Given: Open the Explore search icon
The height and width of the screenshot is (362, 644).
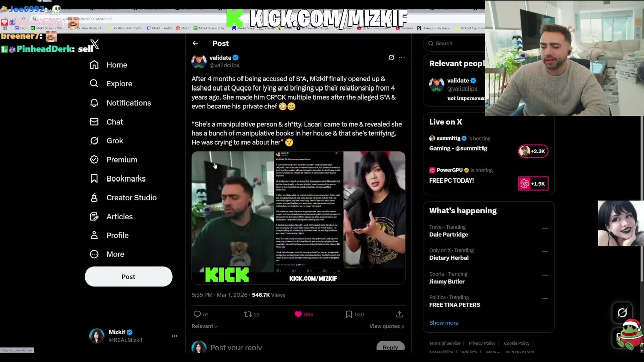Looking at the screenshot, I should click(x=94, y=84).
